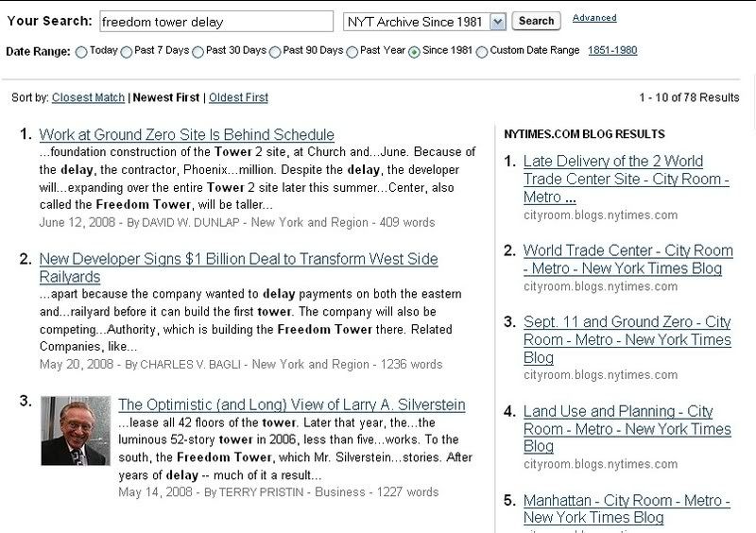This screenshot has height=533, width=756.
Task: Open the Larry A. Silverstein article link
Action: [x=292, y=404]
